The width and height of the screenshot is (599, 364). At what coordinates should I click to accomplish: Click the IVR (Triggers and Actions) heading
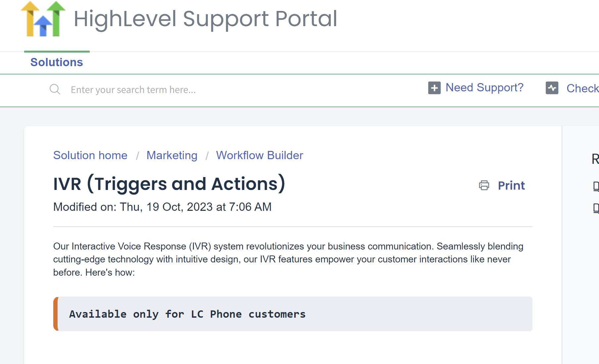pyautogui.click(x=169, y=184)
